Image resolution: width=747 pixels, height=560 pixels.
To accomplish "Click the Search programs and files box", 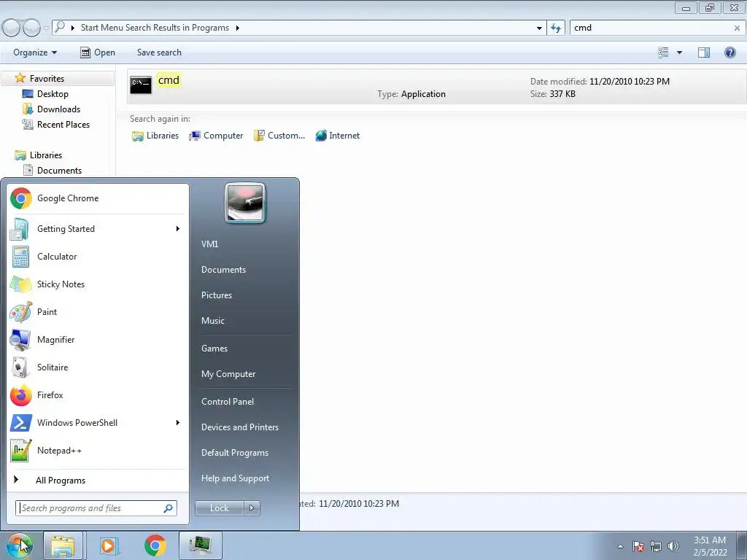I will 90,508.
